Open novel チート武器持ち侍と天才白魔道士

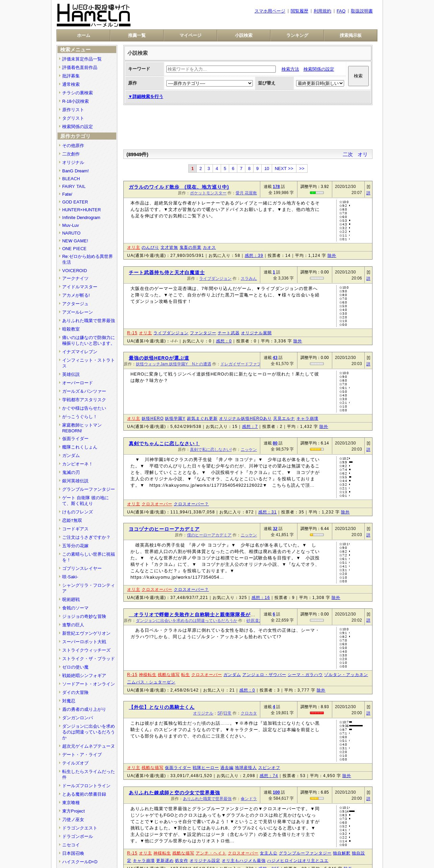(166, 272)
